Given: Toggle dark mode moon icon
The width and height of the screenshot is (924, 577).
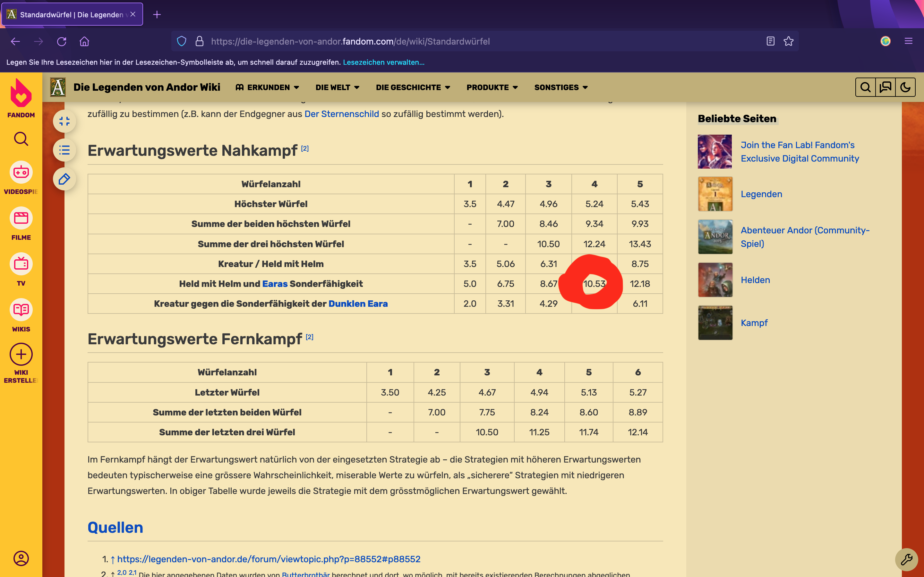Looking at the screenshot, I should click(x=905, y=88).
